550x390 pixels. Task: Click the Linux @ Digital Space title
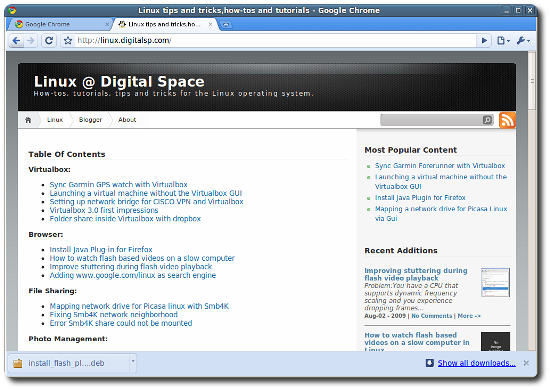pyautogui.click(x=119, y=82)
